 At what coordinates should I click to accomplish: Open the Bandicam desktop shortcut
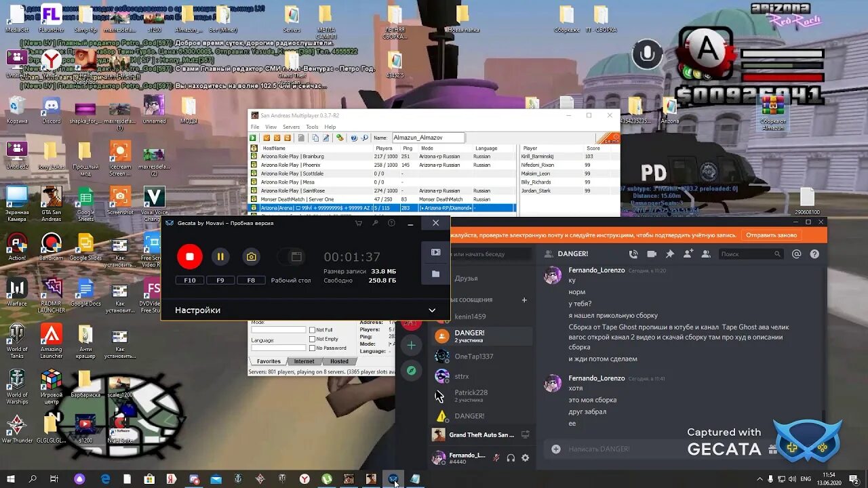tap(52, 247)
